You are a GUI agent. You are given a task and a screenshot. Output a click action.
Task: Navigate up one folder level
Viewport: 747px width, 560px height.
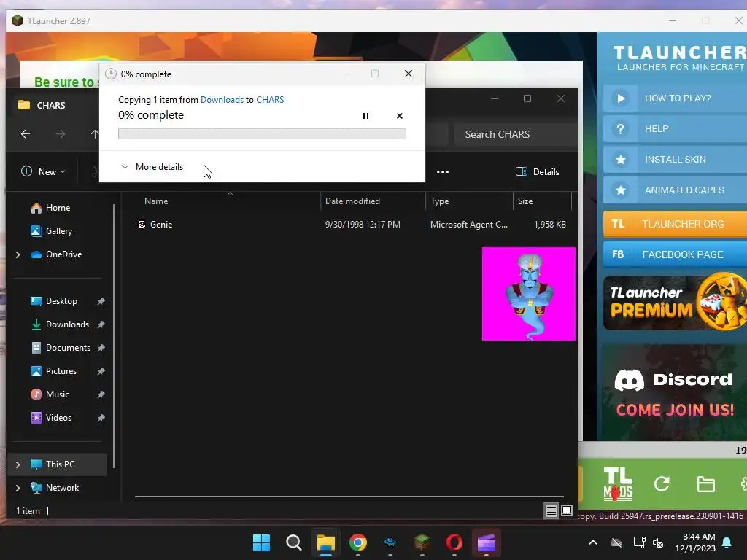pos(95,134)
